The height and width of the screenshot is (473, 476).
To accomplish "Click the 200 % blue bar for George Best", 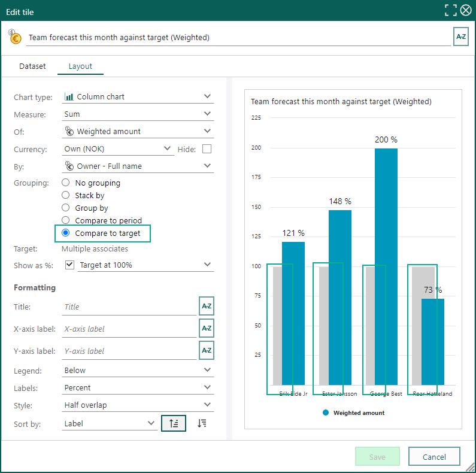I will point(386,266).
